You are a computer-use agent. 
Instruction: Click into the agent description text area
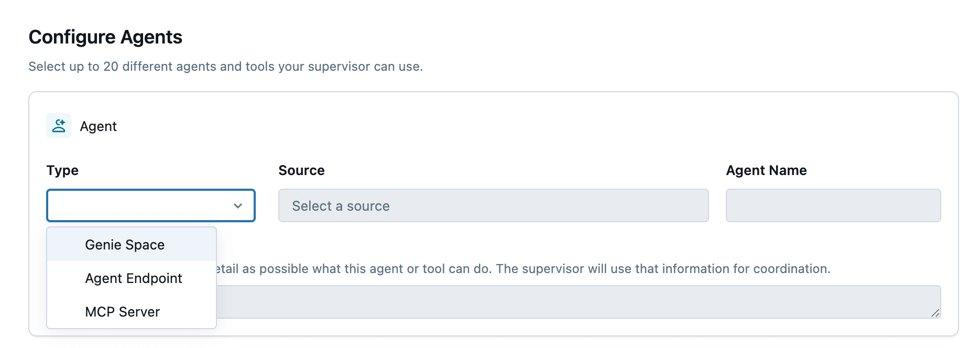pos(576,302)
